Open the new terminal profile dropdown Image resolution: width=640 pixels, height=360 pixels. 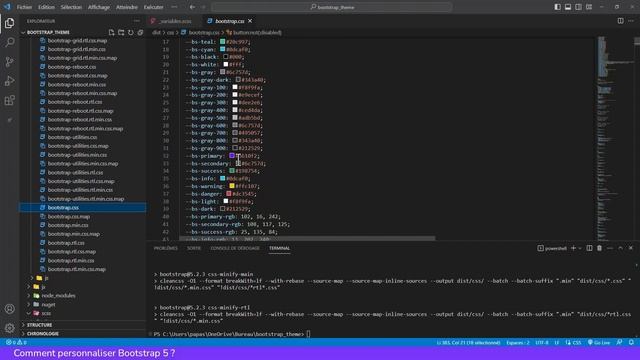pos(580,248)
